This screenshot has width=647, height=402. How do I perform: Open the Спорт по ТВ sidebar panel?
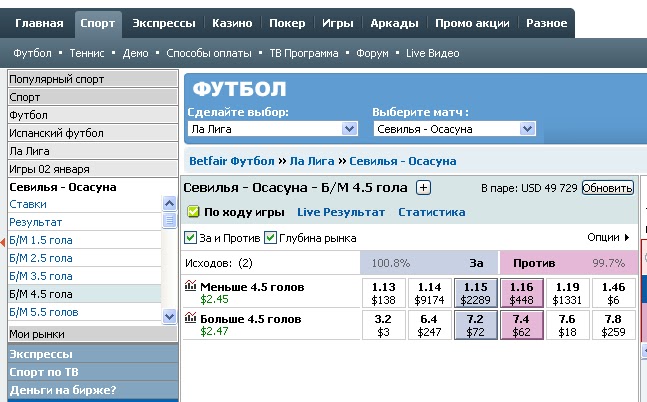[x=93, y=372]
